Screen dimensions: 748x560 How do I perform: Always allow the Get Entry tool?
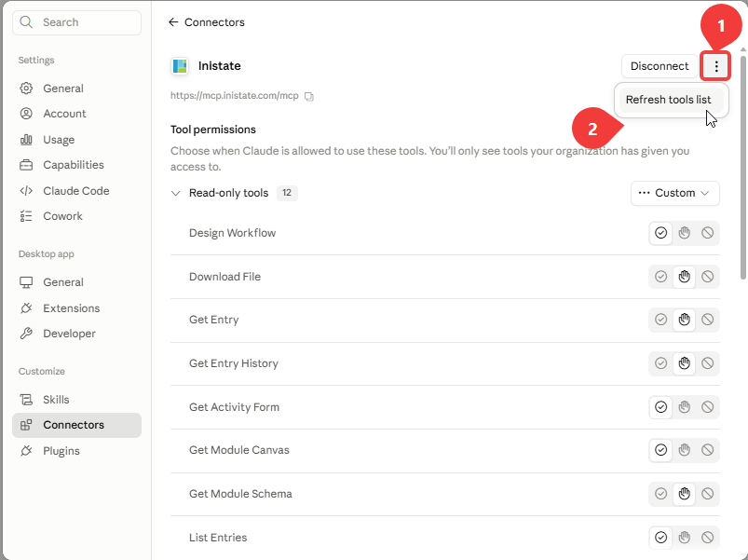(660, 320)
